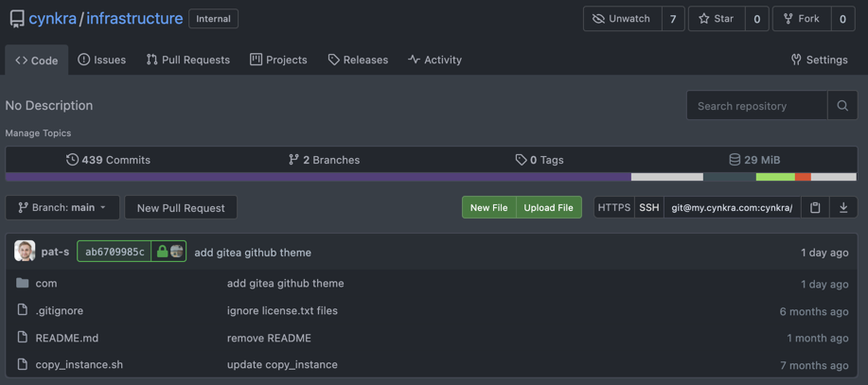Click the New Pull Request button
868x385 pixels.
click(181, 207)
